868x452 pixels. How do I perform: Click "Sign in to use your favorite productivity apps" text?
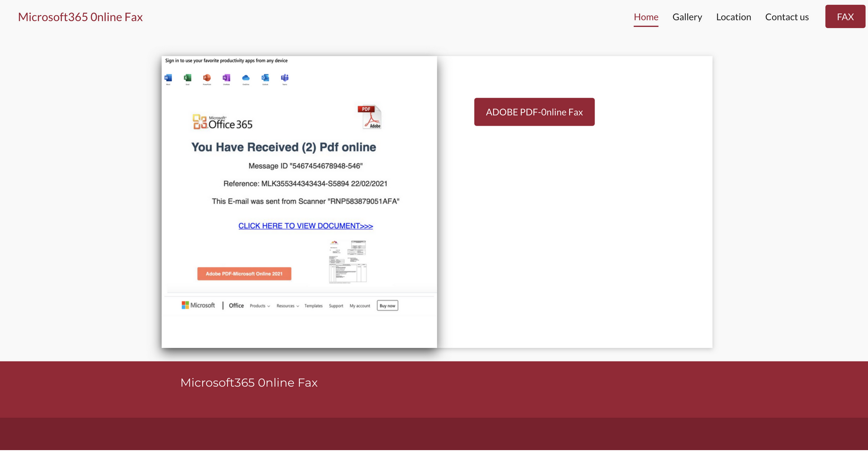tap(226, 61)
